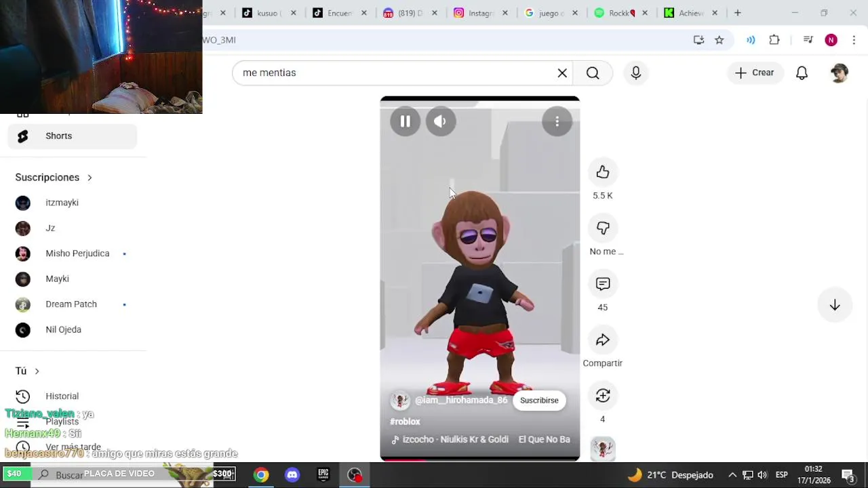Go to the next Short with down arrow
The image size is (868, 488).
coord(835,305)
